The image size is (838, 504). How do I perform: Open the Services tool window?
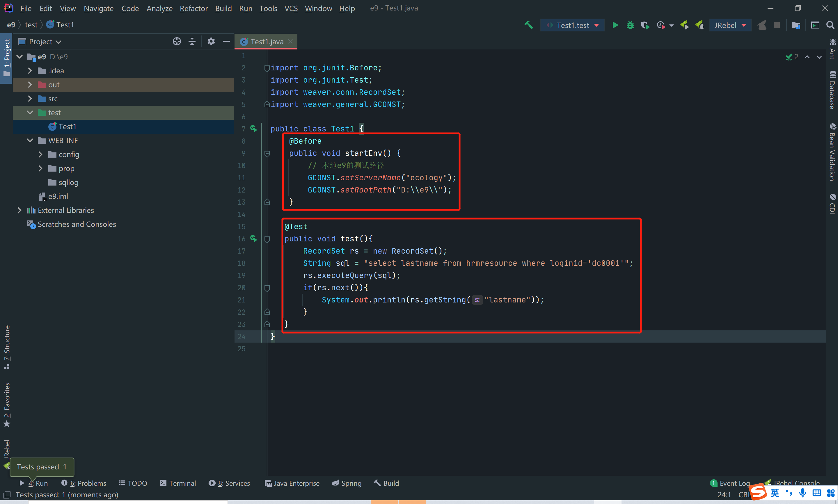point(229,483)
